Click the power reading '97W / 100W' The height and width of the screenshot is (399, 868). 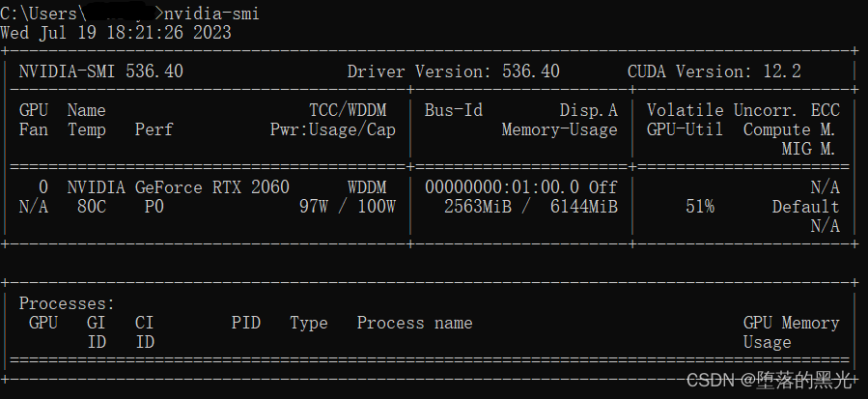[348, 207]
